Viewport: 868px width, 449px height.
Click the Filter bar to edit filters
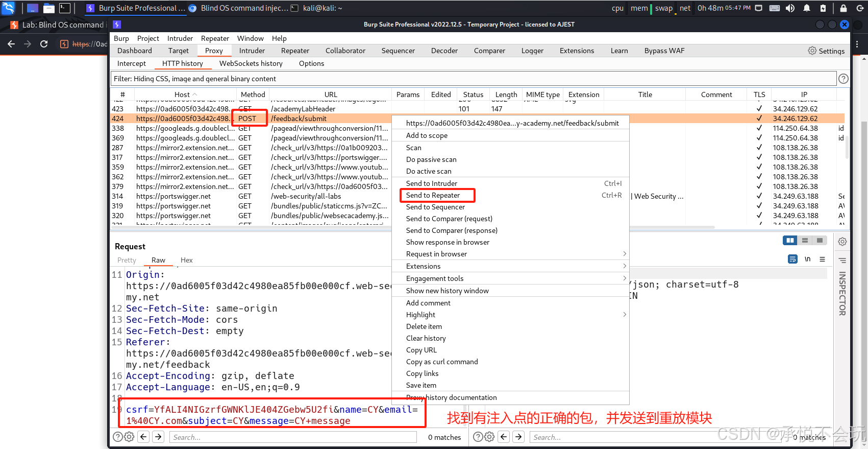(473, 79)
